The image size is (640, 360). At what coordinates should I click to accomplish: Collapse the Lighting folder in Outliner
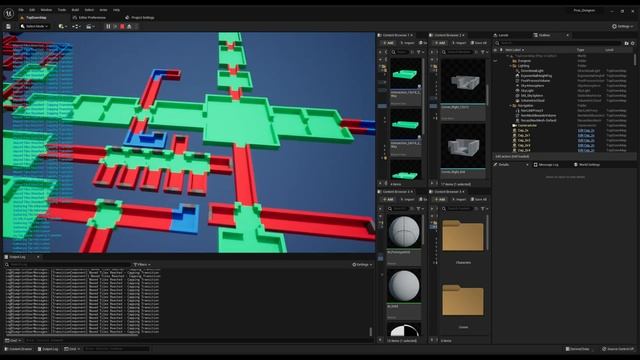point(510,66)
